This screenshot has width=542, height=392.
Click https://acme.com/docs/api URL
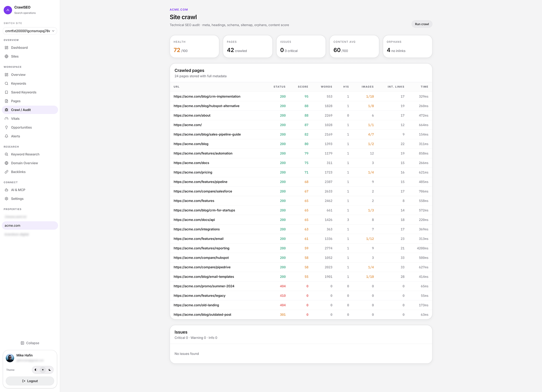(194, 220)
